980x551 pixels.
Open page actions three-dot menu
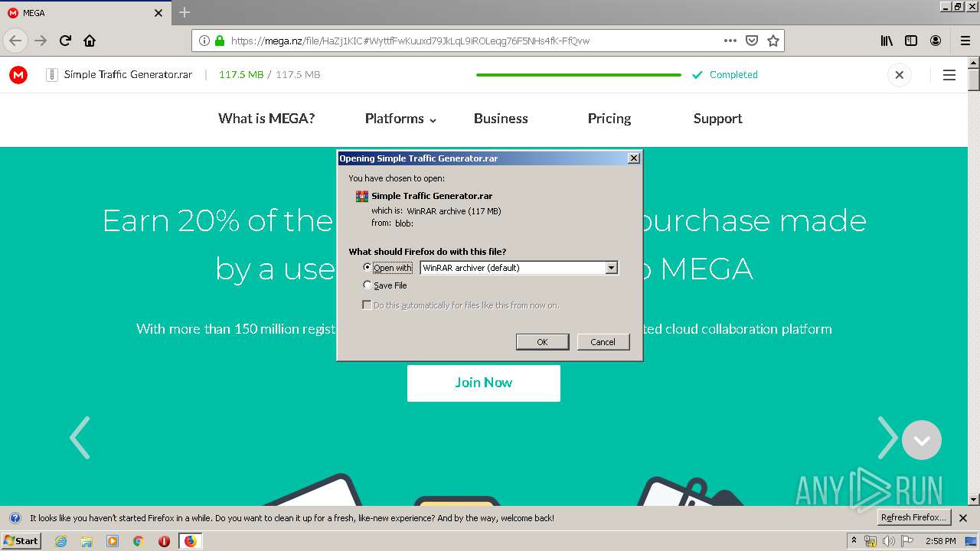(x=730, y=41)
